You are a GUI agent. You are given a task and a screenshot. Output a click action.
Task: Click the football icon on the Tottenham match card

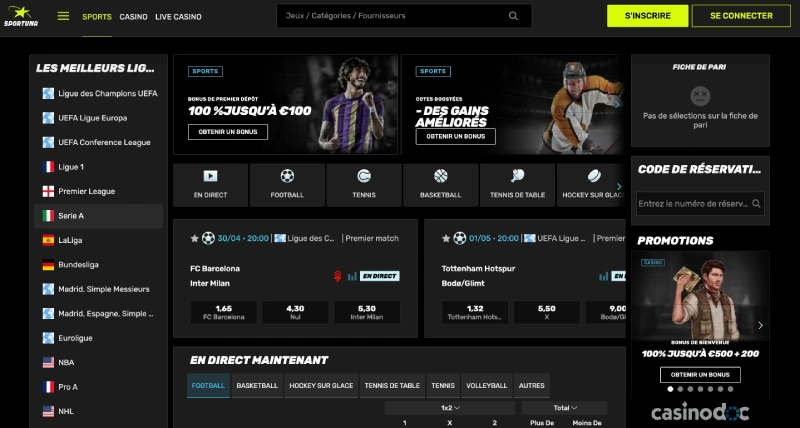click(x=460, y=238)
